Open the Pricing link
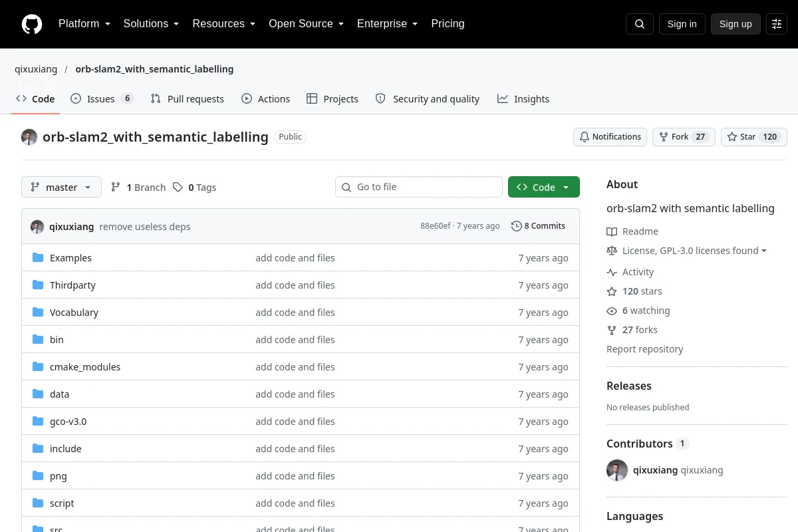 (448, 24)
